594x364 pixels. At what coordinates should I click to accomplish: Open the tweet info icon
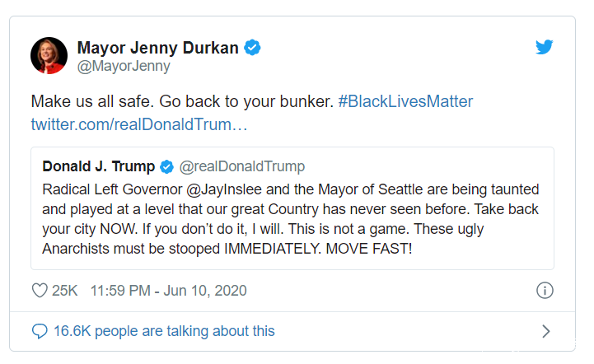point(544,291)
